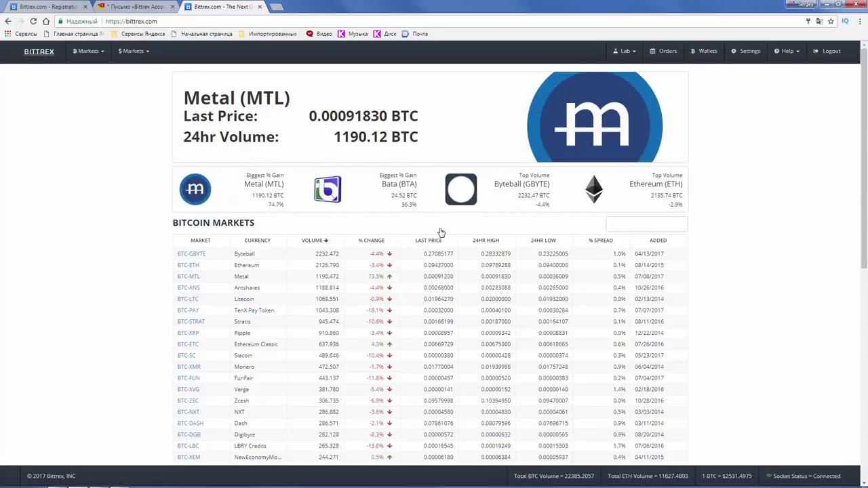Open the Музыка bookmark
Image resolution: width=868 pixels, height=488 pixels.
(353, 34)
